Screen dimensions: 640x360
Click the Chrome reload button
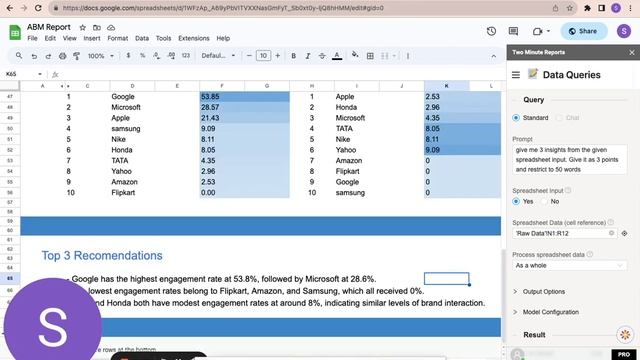pos(38,8)
